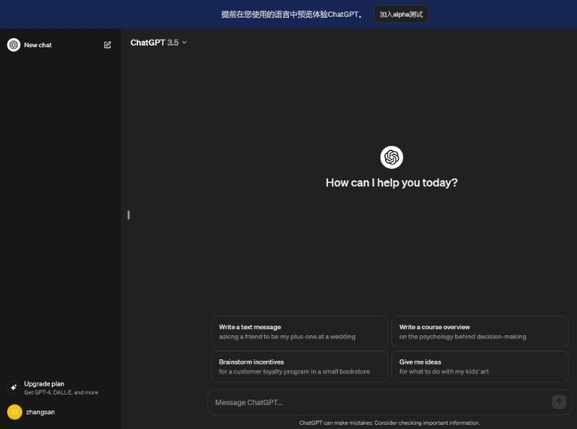Click the 'ChatGPT can make mistakes' disclaimer

click(x=389, y=423)
